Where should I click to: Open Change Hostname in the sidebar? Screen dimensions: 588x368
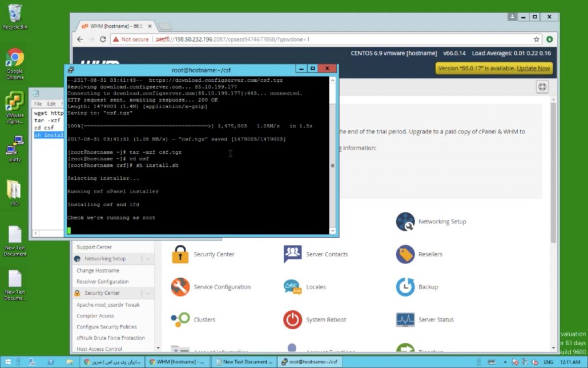click(98, 270)
